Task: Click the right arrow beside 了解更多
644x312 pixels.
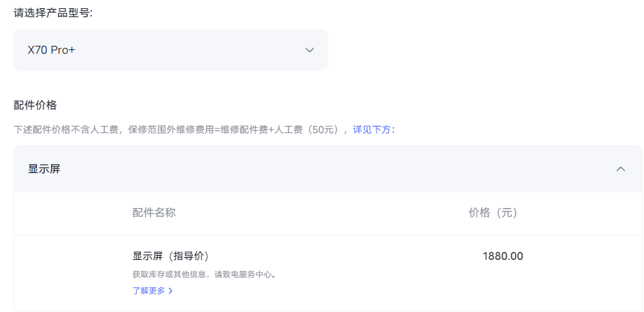Action: [170, 291]
